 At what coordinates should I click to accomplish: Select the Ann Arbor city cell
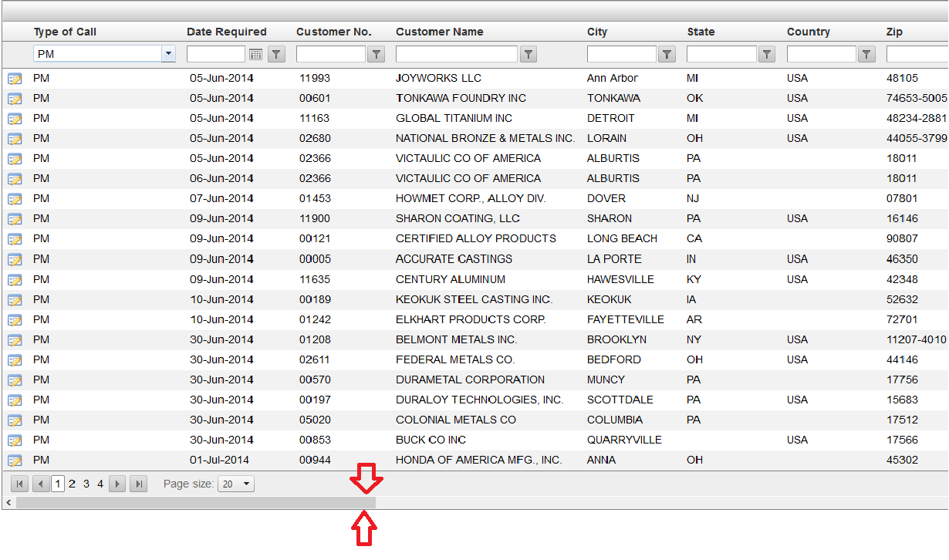[613, 78]
